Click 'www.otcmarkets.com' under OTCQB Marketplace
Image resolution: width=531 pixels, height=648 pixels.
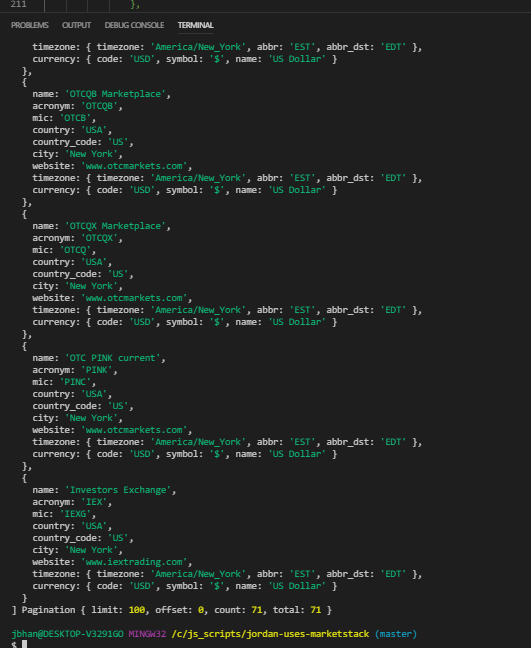134,166
